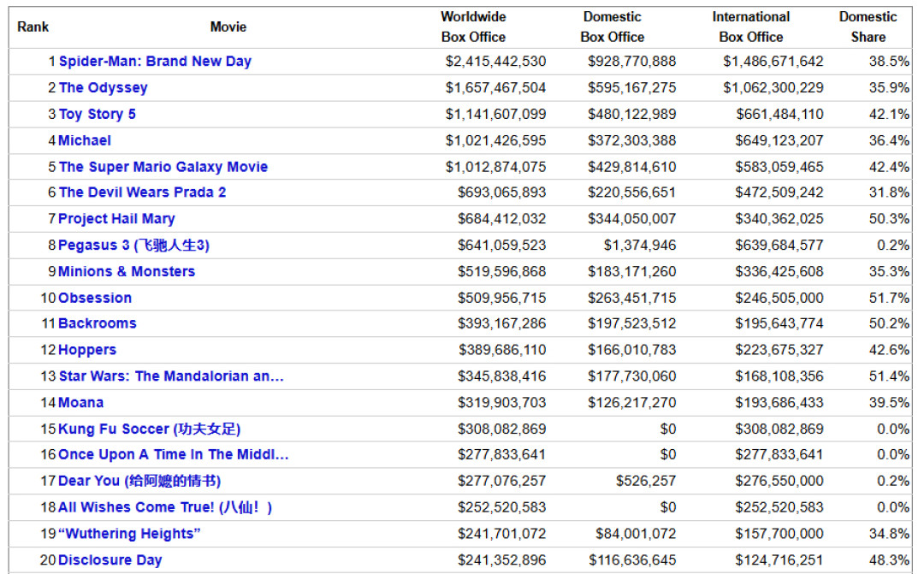Open the Michael movie page

pyautogui.click(x=84, y=141)
